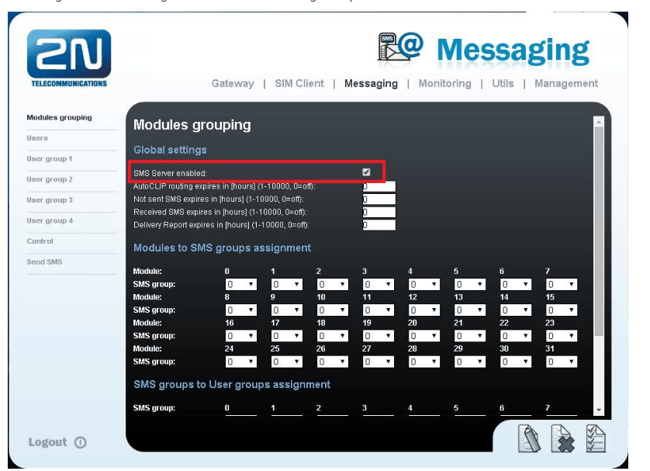Click AutoCLIP routing expires input field
Screen dimensions: 650x471
[x=379, y=187]
